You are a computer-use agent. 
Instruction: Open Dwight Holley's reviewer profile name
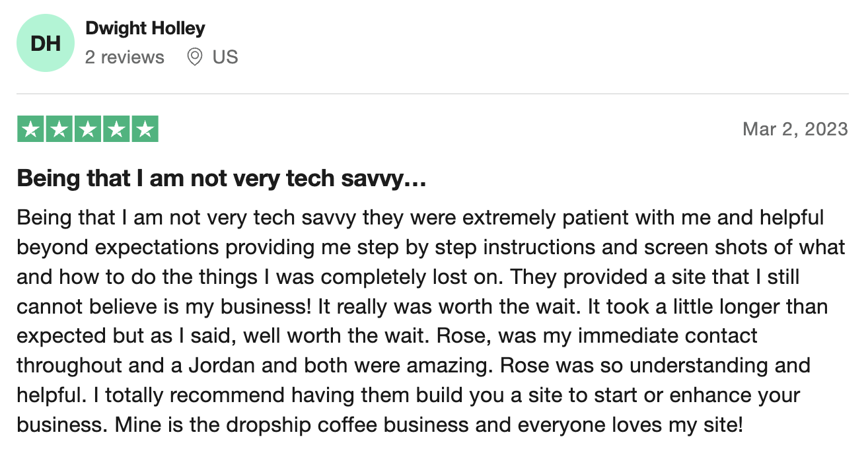[145, 29]
